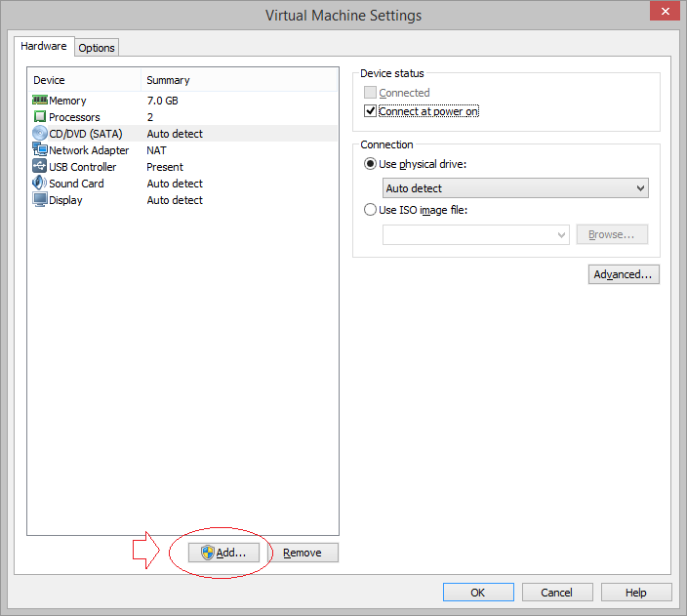Click the CD/DVD disc icon
The height and width of the screenshot is (616, 687).
pos(39,133)
